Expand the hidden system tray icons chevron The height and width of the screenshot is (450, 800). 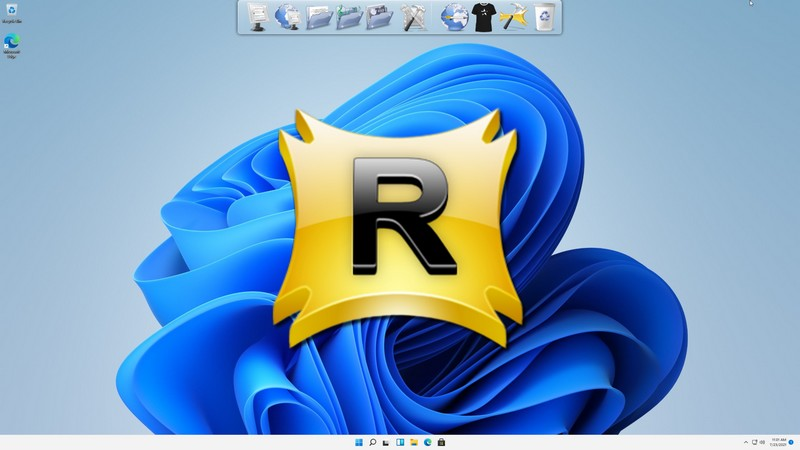pyautogui.click(x=745, y=442)
